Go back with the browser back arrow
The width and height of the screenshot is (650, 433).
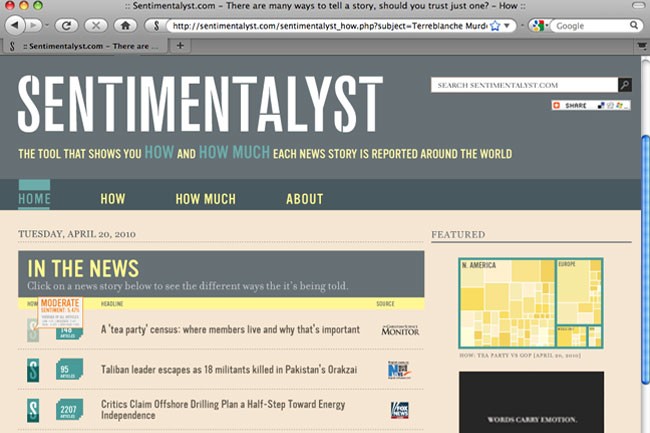click(x=15, y=26)
